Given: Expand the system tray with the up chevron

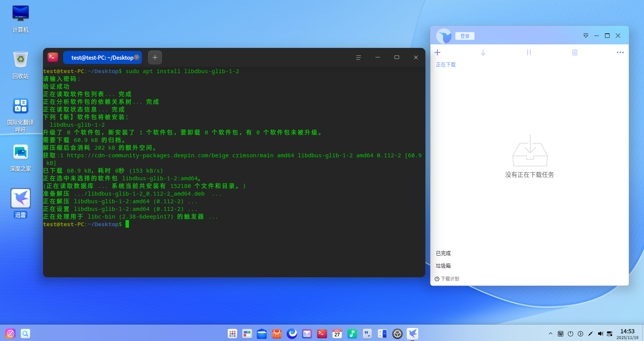Looking at the screenshot, I should (x=551, y=334).
